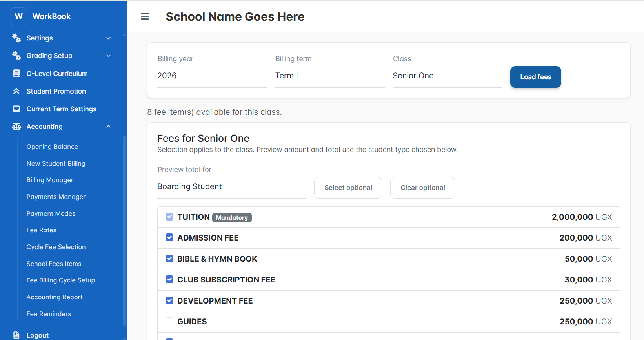This screenshot has width=644, height=340.
Task: Click the 30,000 UGX amount
Action: [x=588, y=280]
